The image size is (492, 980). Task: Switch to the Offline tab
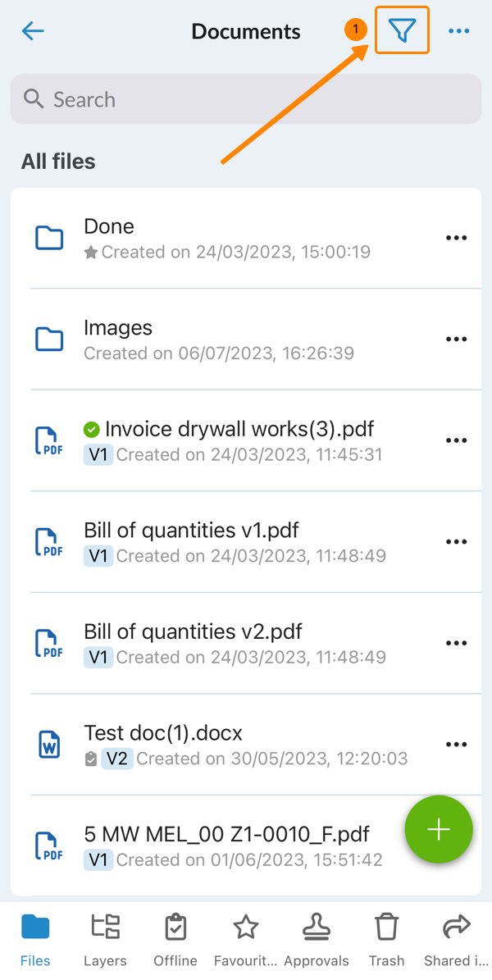coord(175,940)
